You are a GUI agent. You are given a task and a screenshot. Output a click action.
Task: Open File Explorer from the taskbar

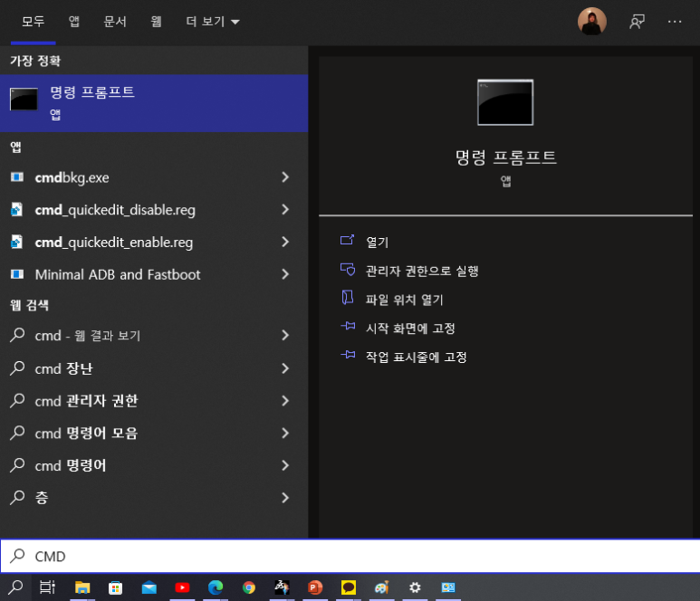82,587
